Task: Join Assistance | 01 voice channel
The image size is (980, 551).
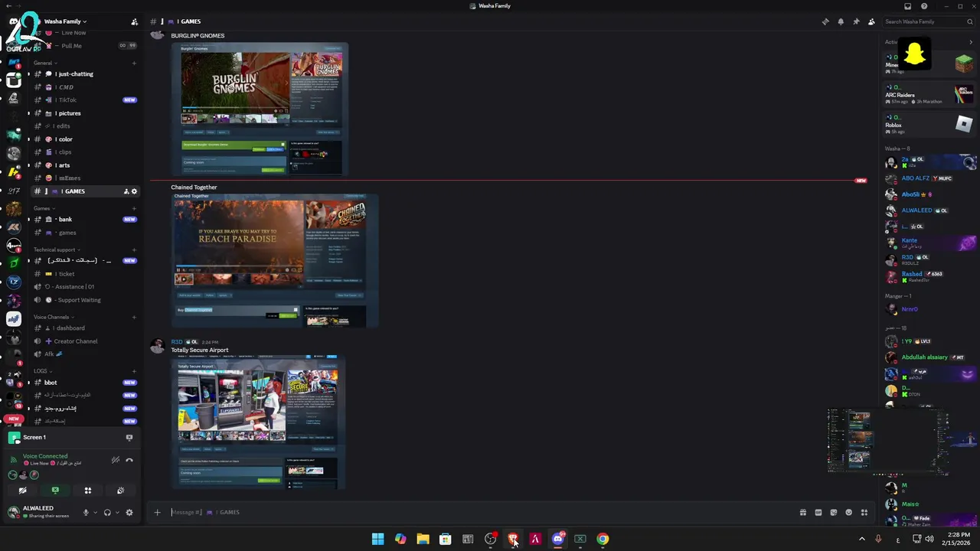Action: (84, 287)
